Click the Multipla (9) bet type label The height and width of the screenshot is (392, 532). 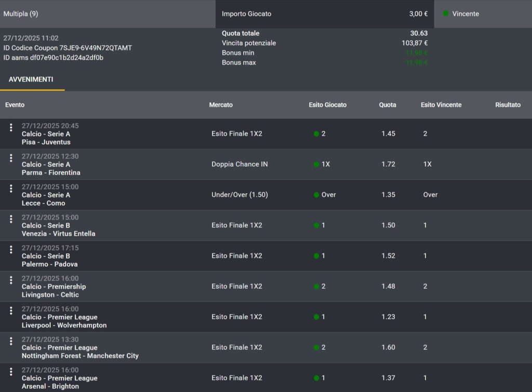[21, 13]
